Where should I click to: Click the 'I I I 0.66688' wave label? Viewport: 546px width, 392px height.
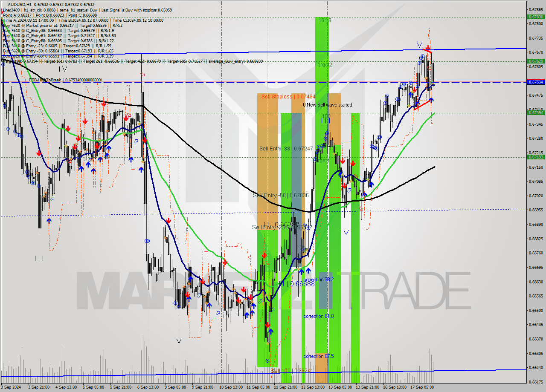[296, 283]
